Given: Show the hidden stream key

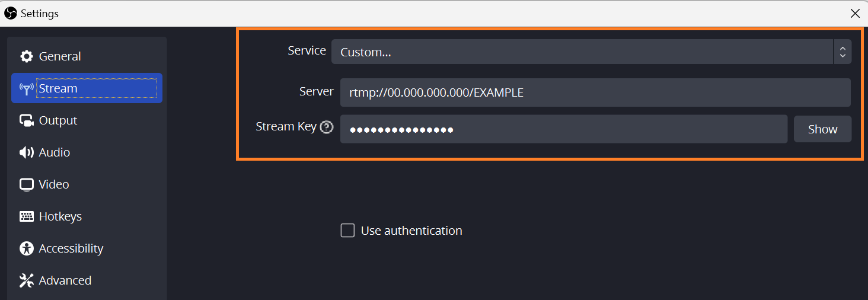Looking at the screenshot, I should point(822,129).
